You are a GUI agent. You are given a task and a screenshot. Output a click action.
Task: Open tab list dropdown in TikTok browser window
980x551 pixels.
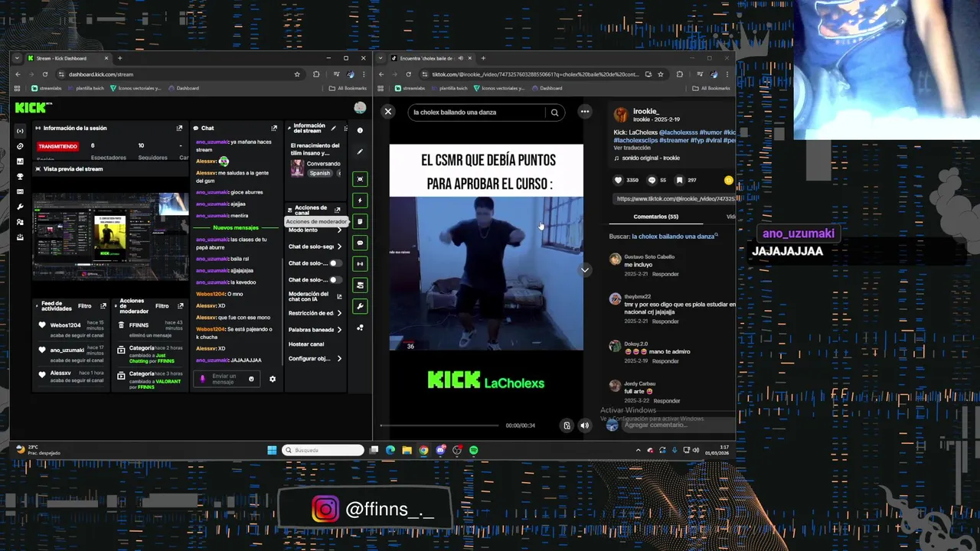[381, 58]
